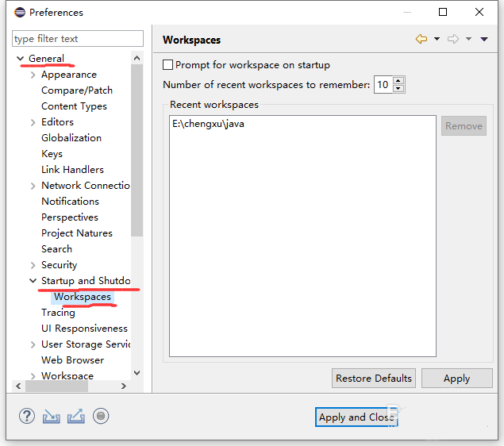
Task: Open the Back history dropdown arrow
Action: pyautogui.click(x=437, y=39)
